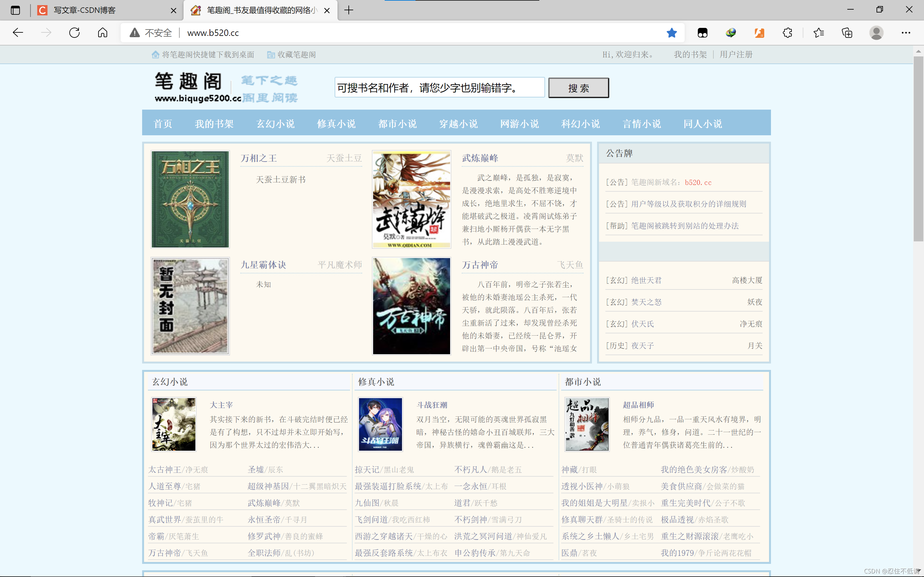
Task: Click the user profile avatar icon
Action: tap(876, 33)
